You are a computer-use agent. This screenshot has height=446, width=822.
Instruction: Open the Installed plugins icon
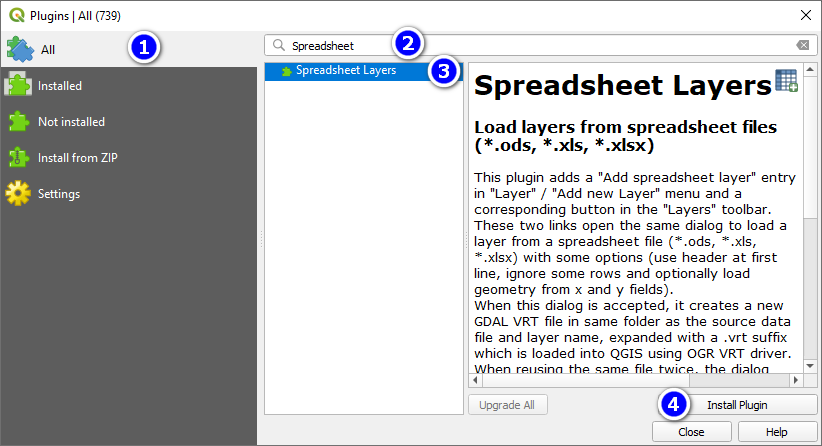[x=18, y=85]
